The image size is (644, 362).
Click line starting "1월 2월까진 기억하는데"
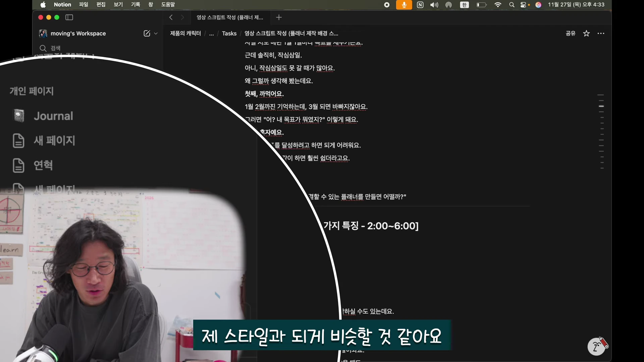point(306,107)
